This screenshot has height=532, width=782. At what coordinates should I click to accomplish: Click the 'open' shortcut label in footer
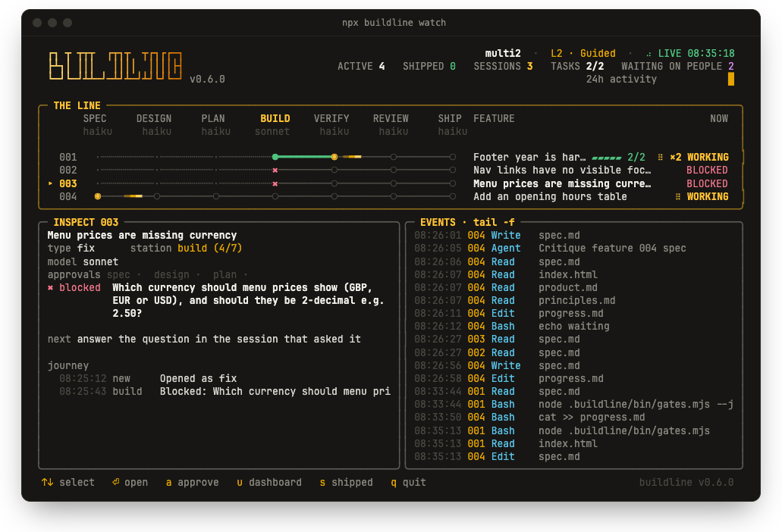pos(137,482)
